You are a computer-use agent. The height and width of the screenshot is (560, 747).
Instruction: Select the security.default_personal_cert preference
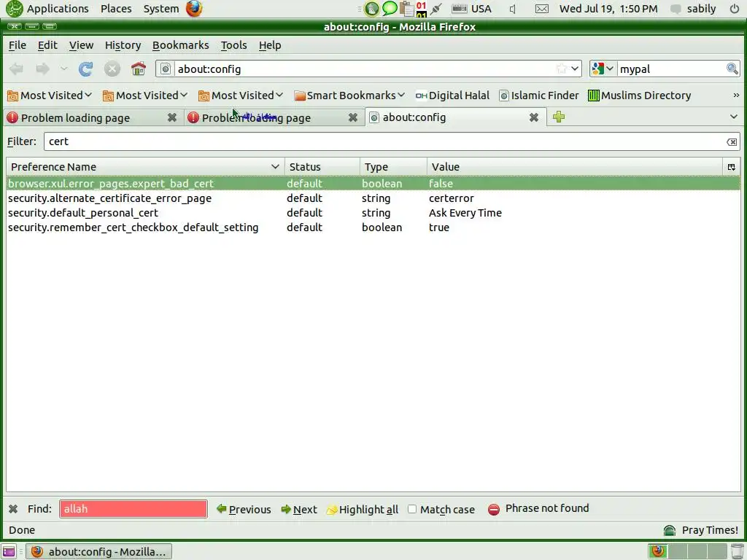pos(373,213)
